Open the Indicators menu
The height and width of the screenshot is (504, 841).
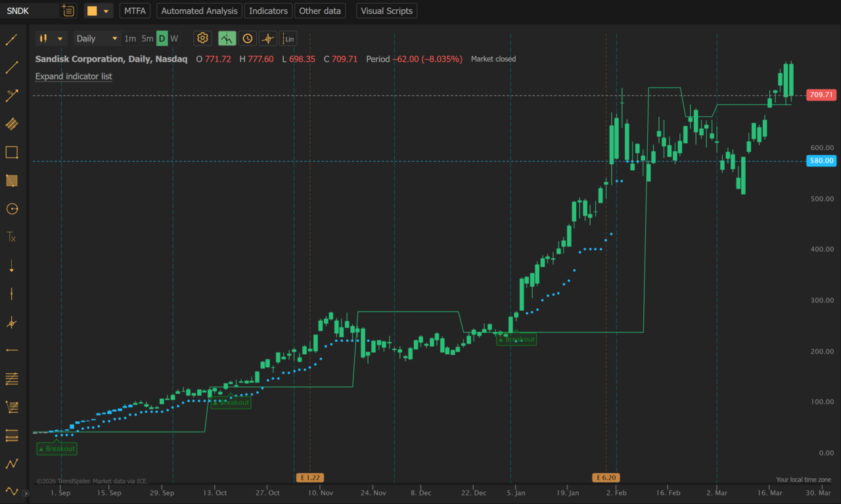(x=268, y=11)
